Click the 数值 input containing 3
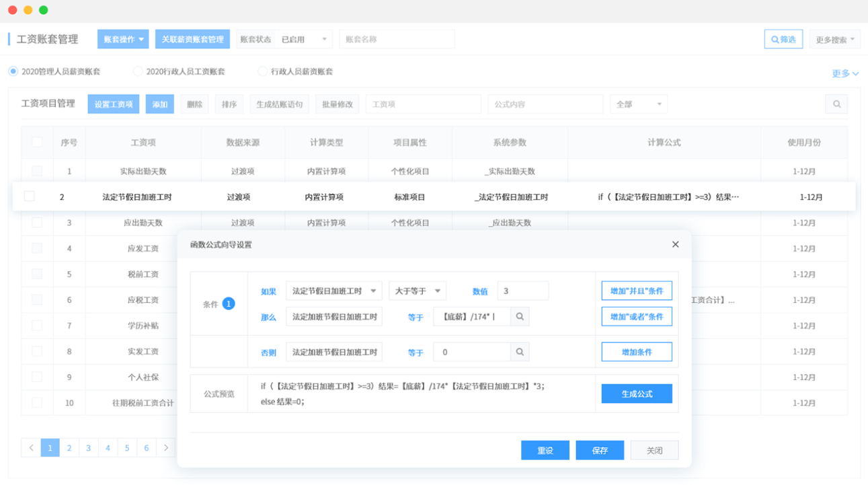This screenshot has width=868, height=485. 523,291
